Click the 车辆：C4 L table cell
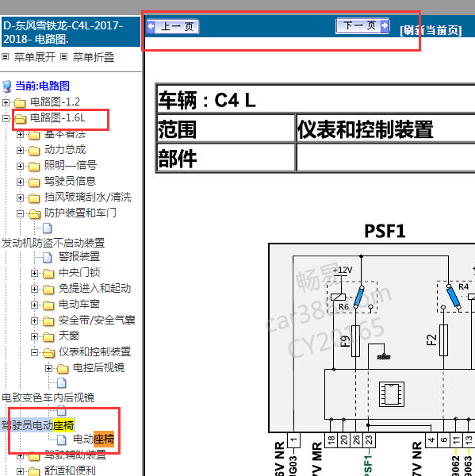475x476 pixels. [316, 100]
